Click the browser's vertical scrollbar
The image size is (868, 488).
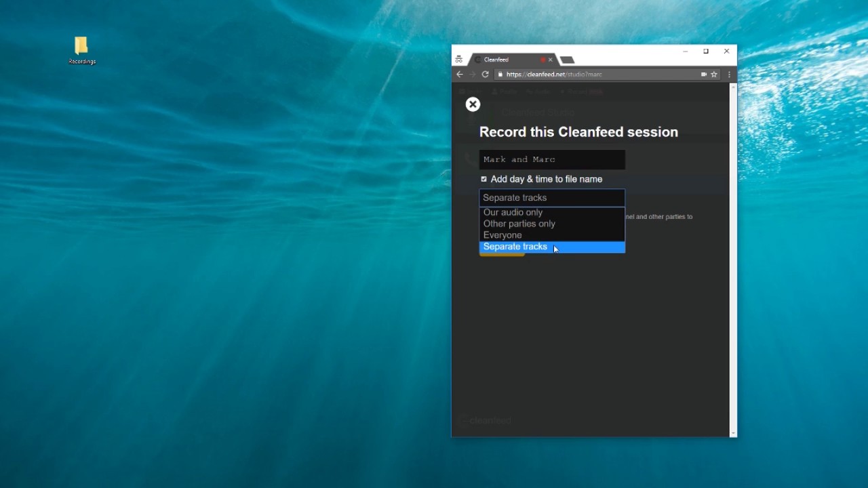click(x=733, y=260)
